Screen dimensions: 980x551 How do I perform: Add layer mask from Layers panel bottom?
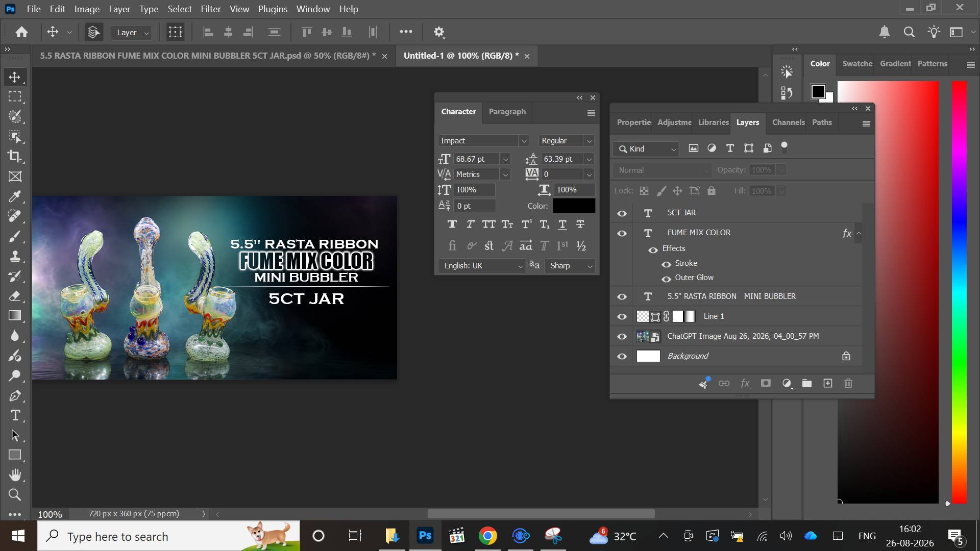pyautogui.click(x=766, y=383)
